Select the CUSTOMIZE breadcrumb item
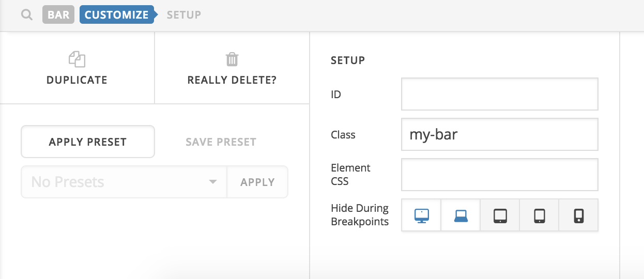Image resolution: width=644 pixels, height=279 pixels. coord(117,15)
